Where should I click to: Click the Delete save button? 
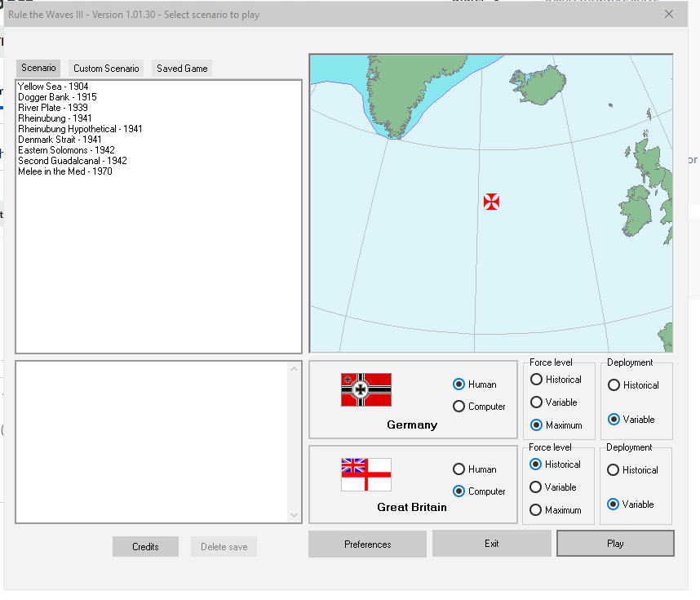pyautogui.click(x=224, y=546)
